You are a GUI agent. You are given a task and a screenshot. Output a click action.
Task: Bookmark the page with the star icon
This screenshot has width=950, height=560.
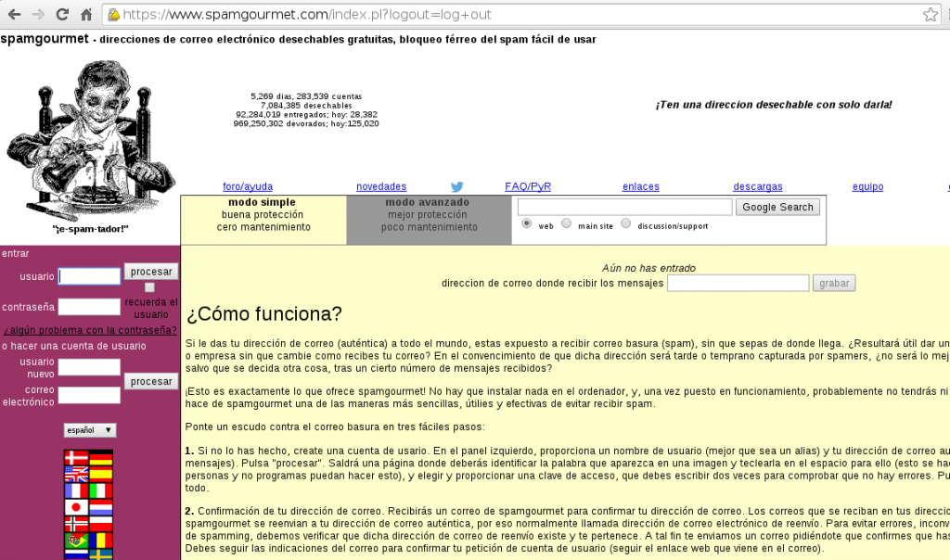[930, 15]
